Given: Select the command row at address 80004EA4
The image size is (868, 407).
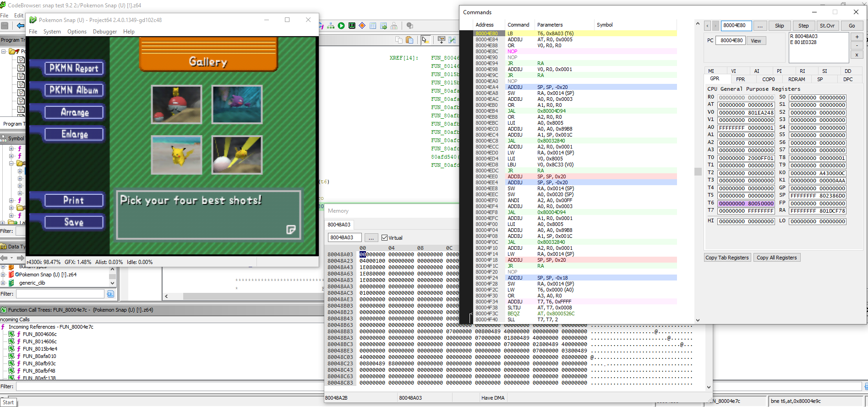Looking at the screenshot, I should pyautogui.click(x=575, y=87).
